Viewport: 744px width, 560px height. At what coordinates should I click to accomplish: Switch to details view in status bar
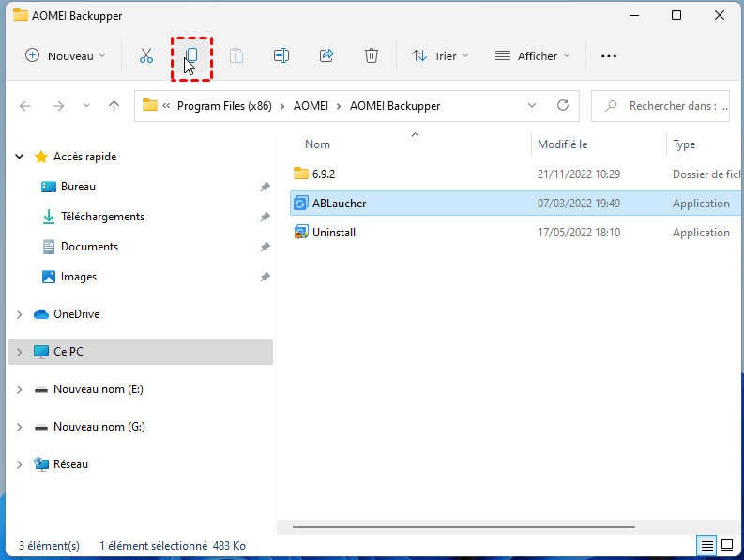(707, 546)
